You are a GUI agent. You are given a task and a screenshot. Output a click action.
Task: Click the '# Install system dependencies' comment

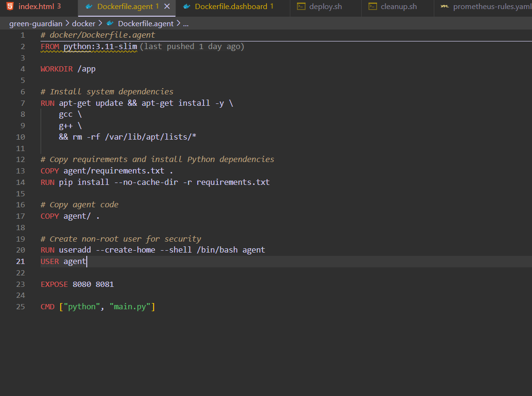coord(107,91)
